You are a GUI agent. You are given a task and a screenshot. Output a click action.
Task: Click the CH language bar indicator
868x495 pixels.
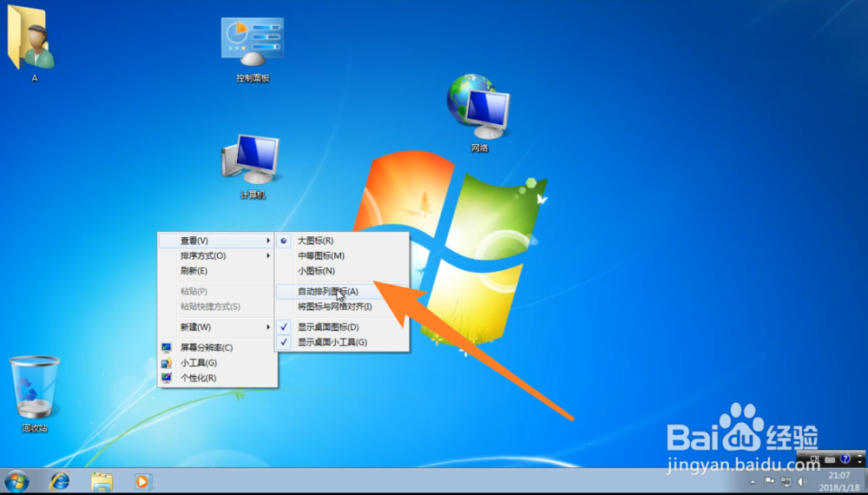coord(814,459)
